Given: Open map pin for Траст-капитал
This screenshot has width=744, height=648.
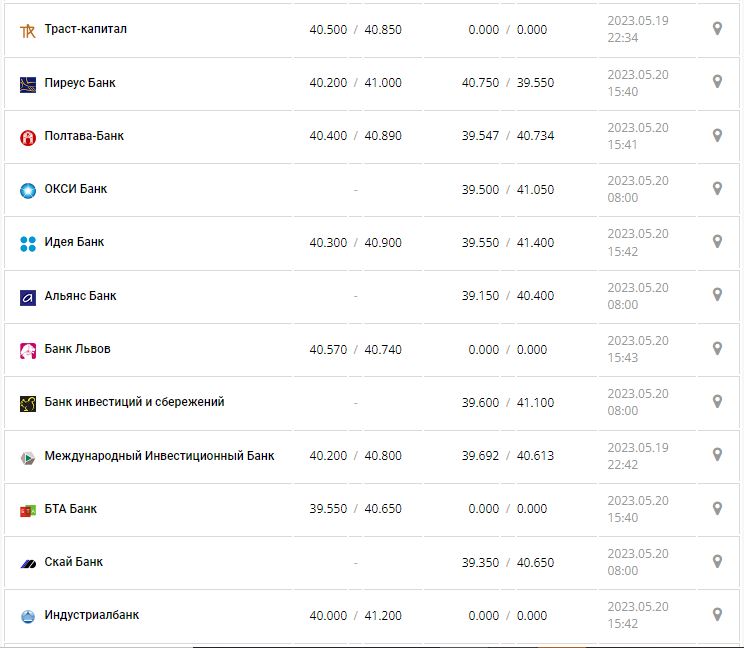Looking at the screenshot, I should 717,29.
